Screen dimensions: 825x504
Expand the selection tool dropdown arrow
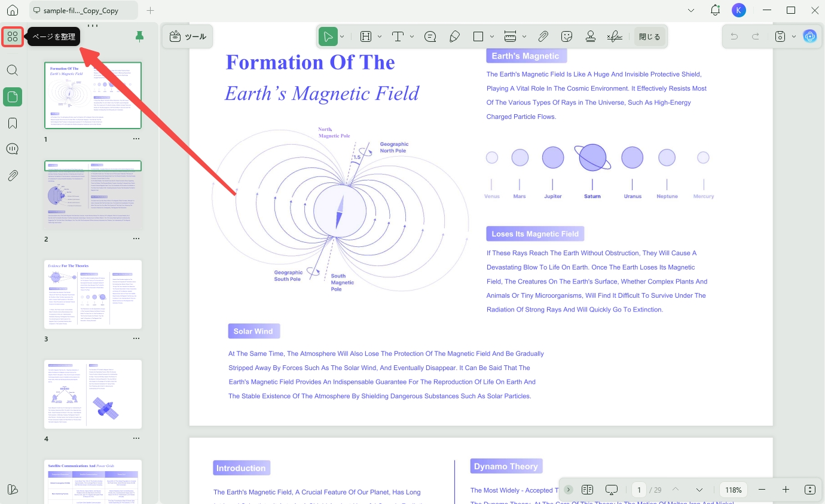pyautogui.click(x=342, y=36)
